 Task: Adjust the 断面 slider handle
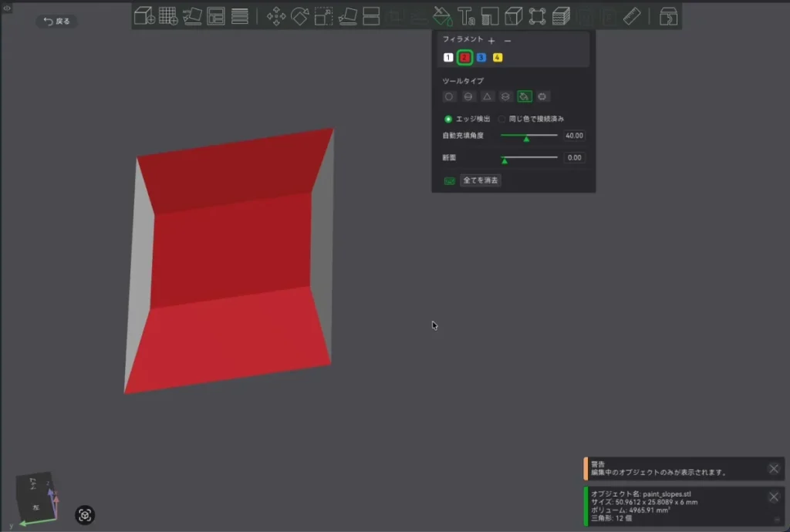[x=505, y=160]
